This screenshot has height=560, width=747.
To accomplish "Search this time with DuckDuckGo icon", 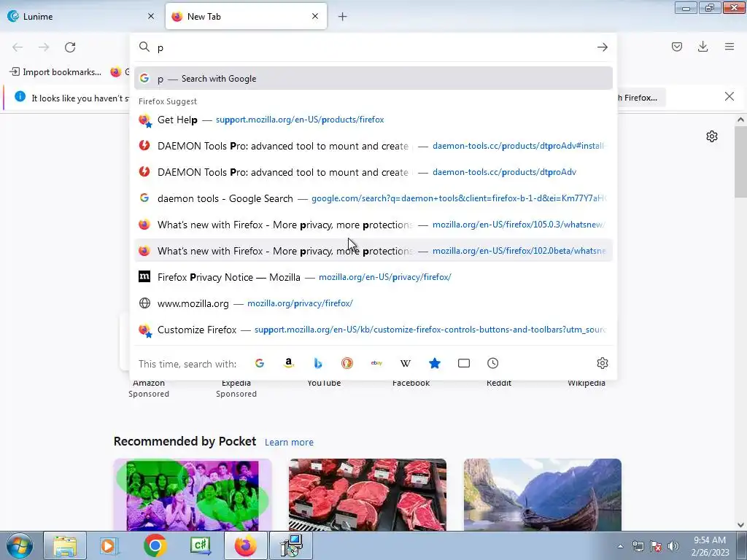I will 347,363.
